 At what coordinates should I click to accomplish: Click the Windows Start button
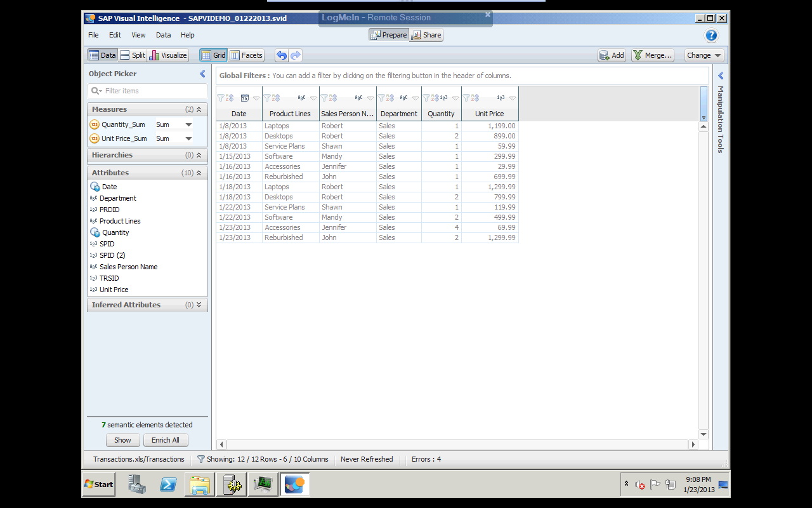(99, 485)
